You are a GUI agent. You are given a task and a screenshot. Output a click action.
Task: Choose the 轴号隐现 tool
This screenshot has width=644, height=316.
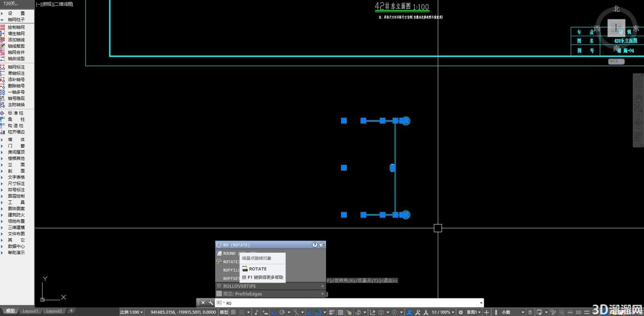coord(16,98)
